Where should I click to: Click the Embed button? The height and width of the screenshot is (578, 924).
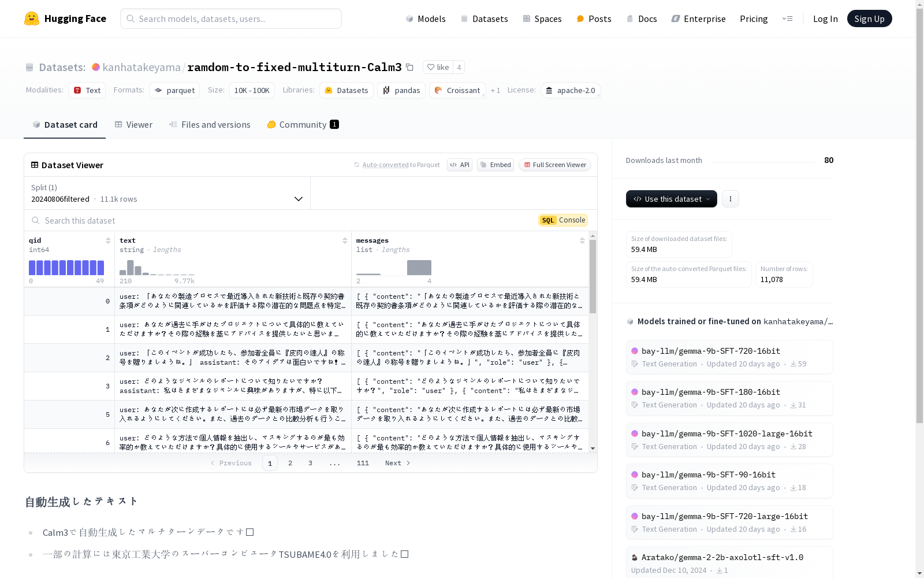tap(495, 165)
